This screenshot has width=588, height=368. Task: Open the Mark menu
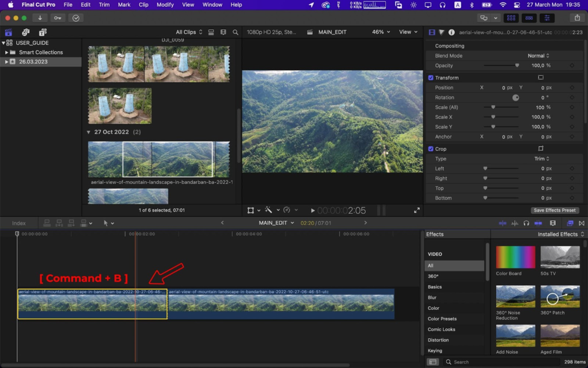[124, 5]
